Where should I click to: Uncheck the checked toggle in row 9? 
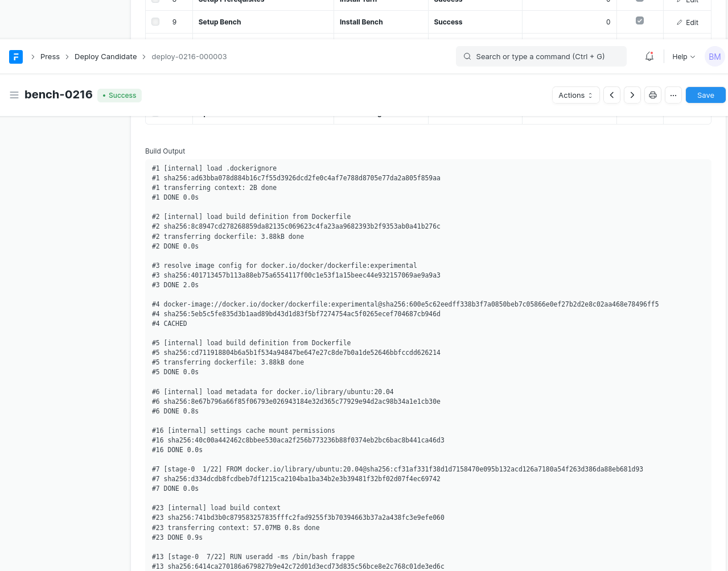pos(639,20)
